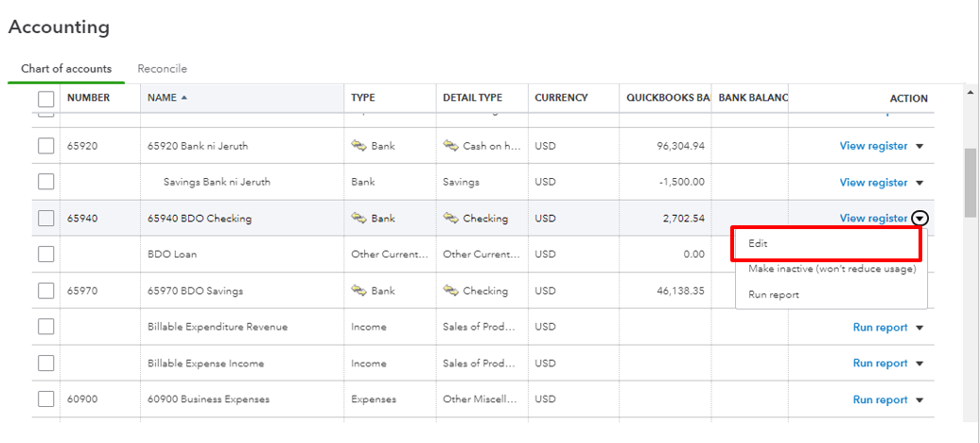Click the bank feed icon beside Cash on hand detail
The image size is (980, 443).
coord(450,146)
